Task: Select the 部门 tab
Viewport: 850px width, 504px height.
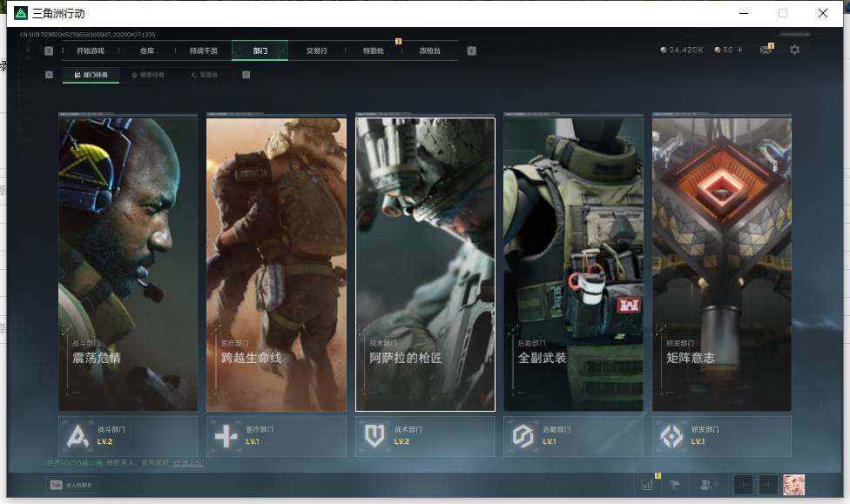Action: 260,51
